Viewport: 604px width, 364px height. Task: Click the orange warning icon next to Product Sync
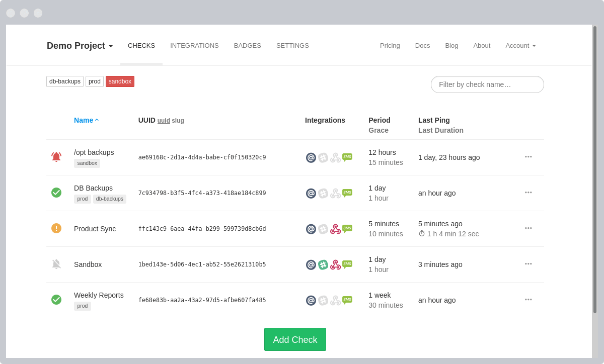coord(56,228)
